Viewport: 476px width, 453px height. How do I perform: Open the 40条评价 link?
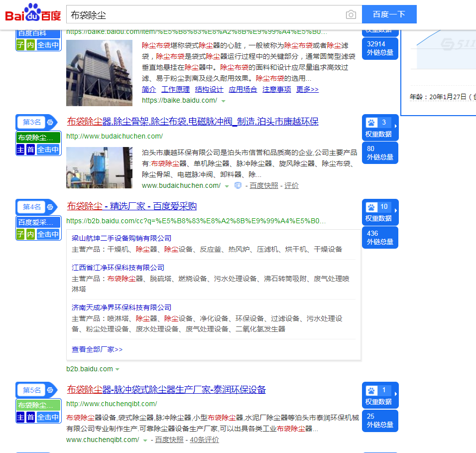click(204, 440)
